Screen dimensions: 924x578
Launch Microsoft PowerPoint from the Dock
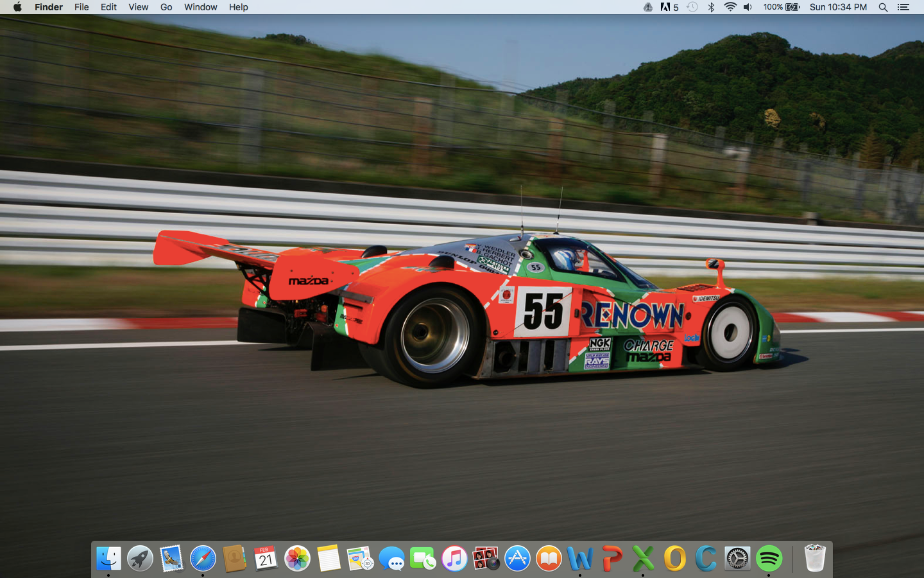[612, 559]
